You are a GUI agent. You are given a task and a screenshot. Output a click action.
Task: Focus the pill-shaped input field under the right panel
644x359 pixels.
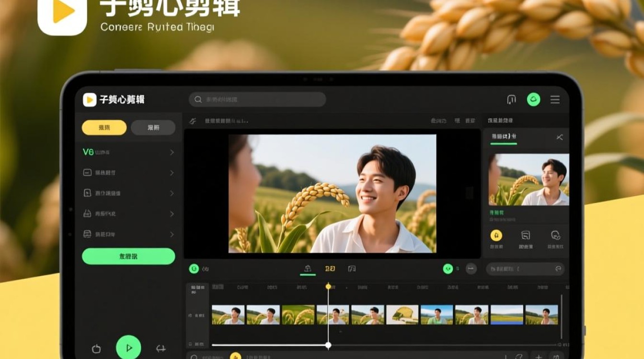tap(525, 269)
